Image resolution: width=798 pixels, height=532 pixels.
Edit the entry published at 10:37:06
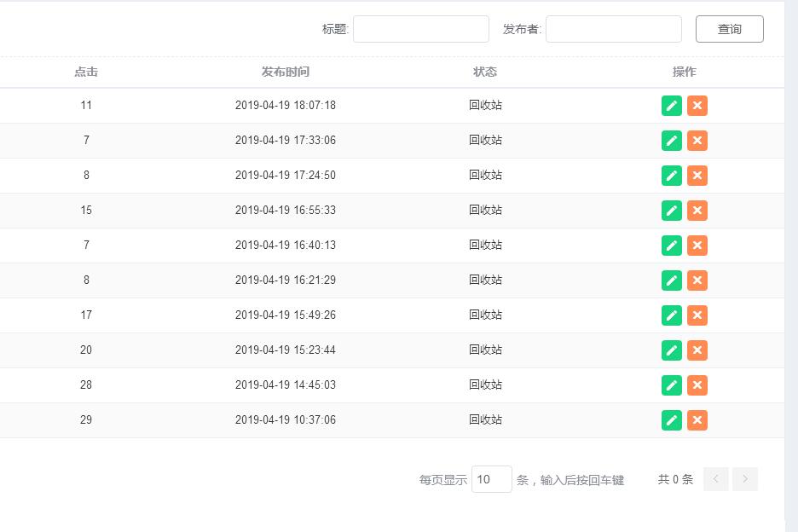pos(672,420)
